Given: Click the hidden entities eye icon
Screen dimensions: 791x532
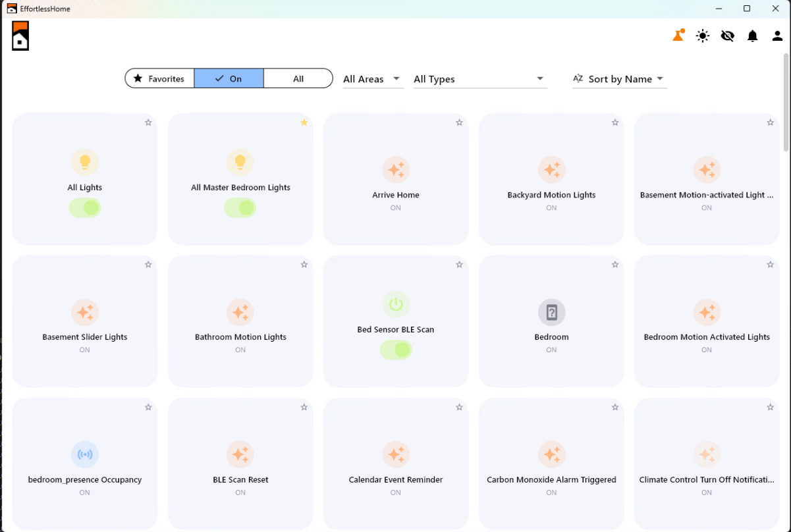Looking at the screenshot, I should tap(727, 36).
